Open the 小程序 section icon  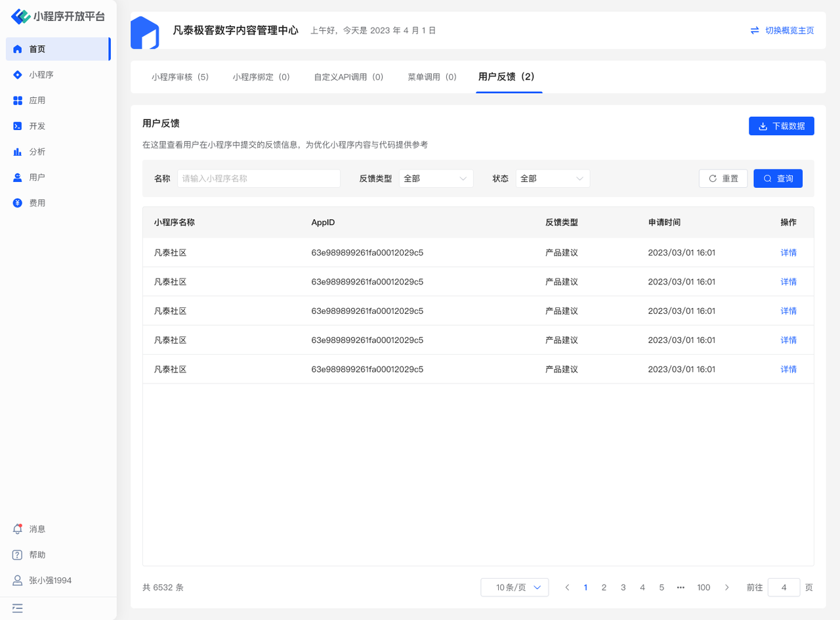pos(18,75)
